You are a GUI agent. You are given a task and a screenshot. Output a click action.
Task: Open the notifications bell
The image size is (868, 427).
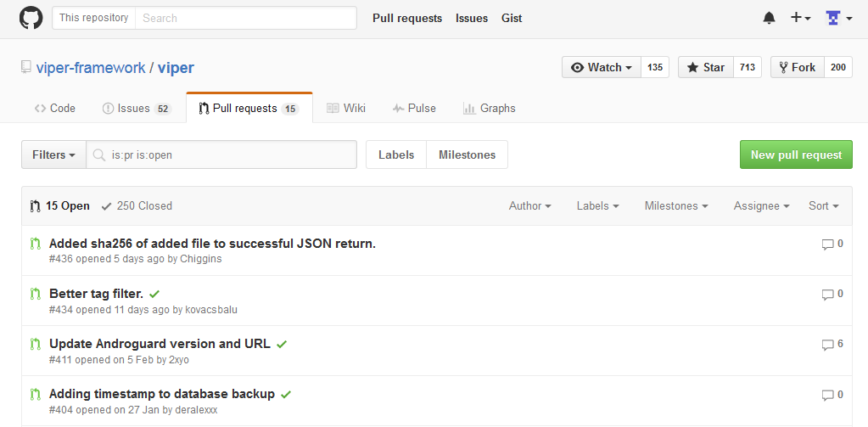tap(769, 18)
